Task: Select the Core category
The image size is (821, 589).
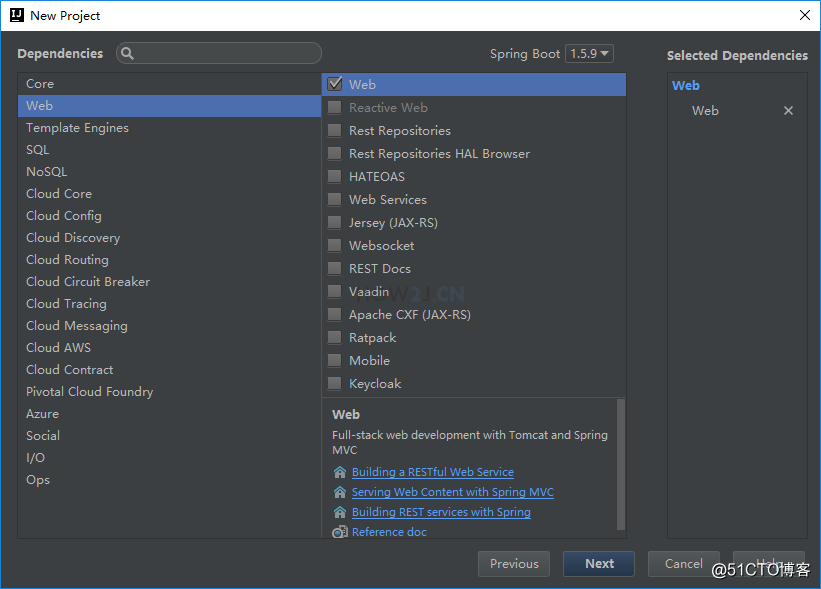Action: [169, 84]
